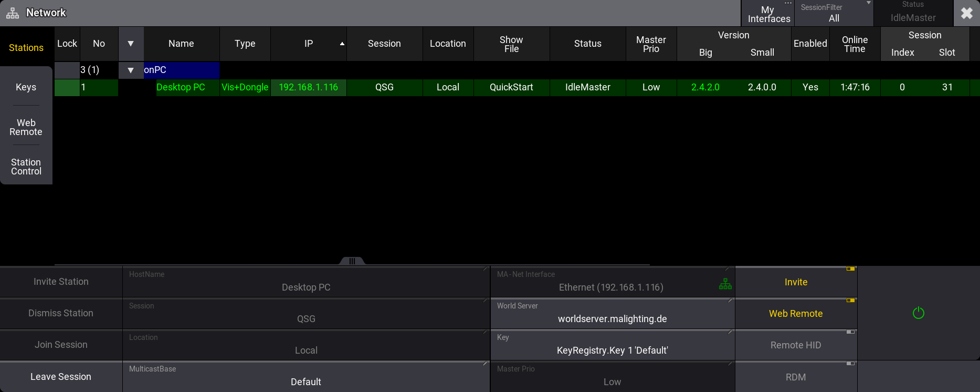
Task: Switch to the Web Remote tab
Action: point(26,127)
